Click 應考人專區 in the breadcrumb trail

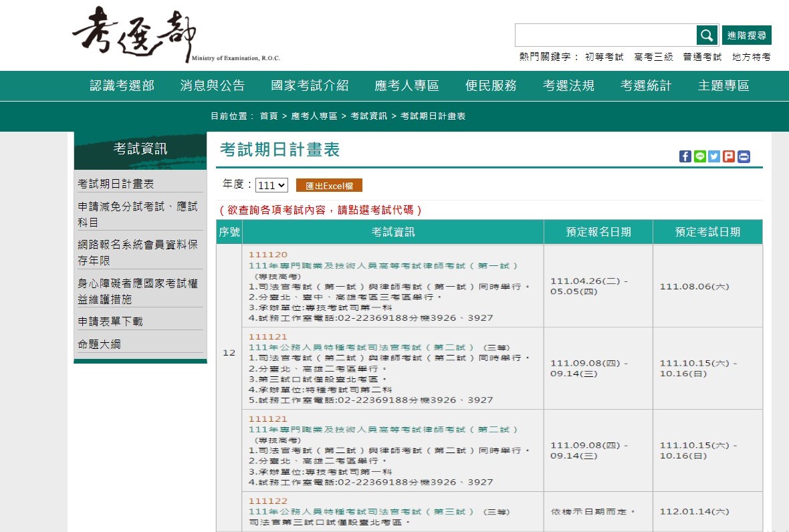[314, 116]
